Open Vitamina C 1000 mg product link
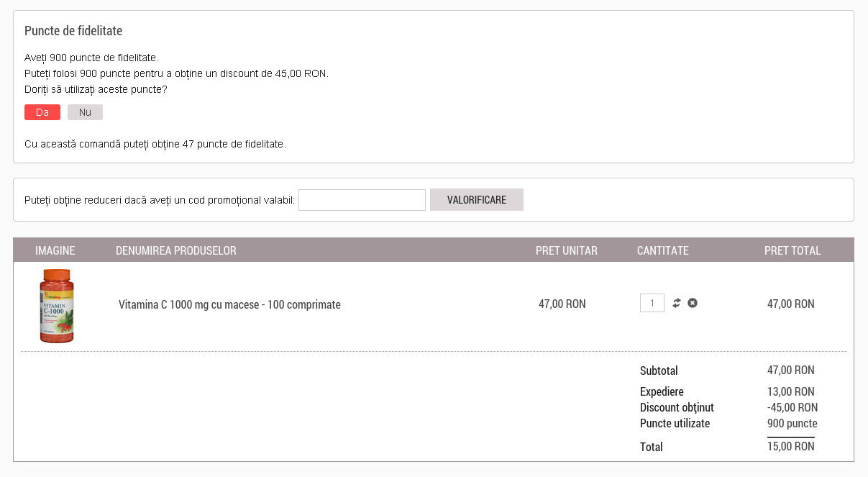The image size is (868, 477). click(229, 304)
